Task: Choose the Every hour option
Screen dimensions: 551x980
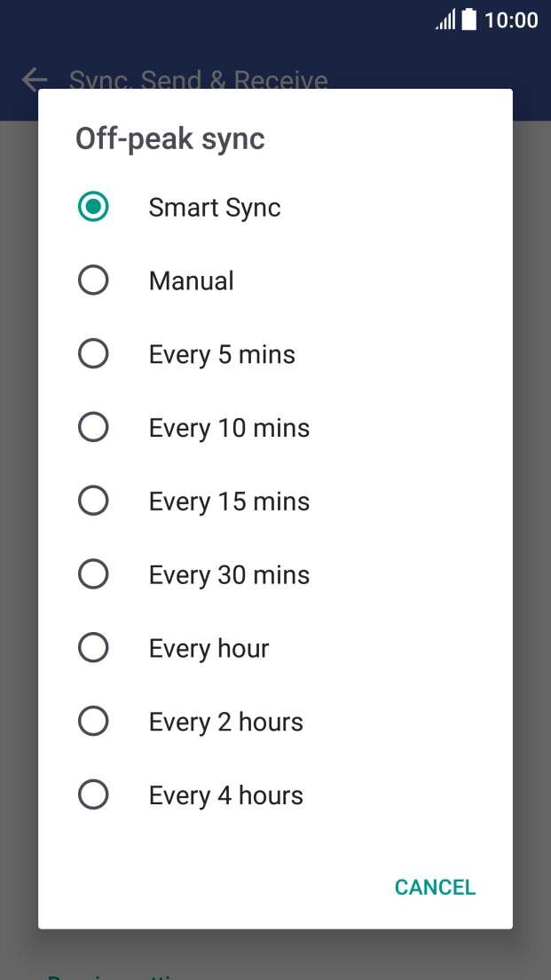Action: pos(93,647)
